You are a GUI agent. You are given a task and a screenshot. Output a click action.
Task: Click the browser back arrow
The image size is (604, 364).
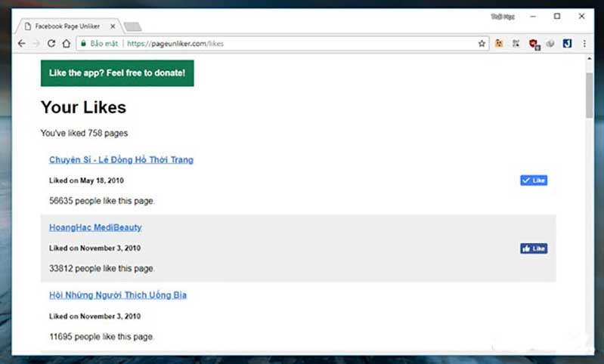pyautogui.click(x=22, y=44)
